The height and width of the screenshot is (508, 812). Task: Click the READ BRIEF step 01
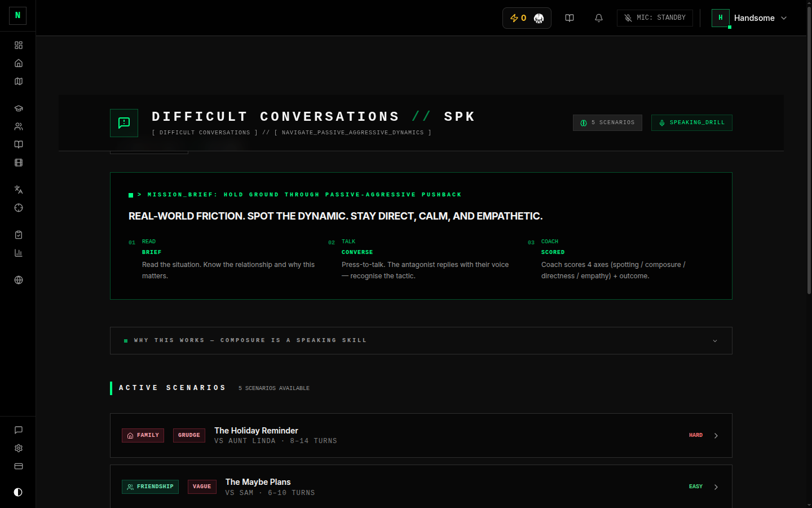(222, 259)
